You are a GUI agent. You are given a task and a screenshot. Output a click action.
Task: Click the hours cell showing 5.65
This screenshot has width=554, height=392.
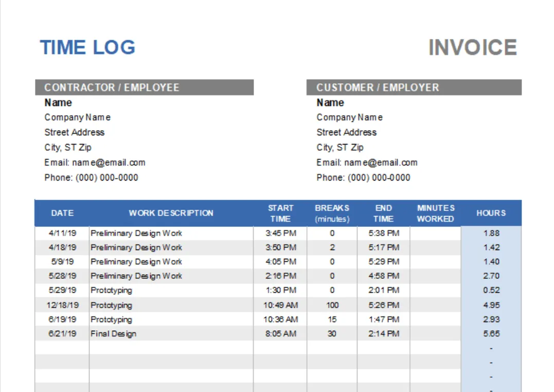[491, 334]
